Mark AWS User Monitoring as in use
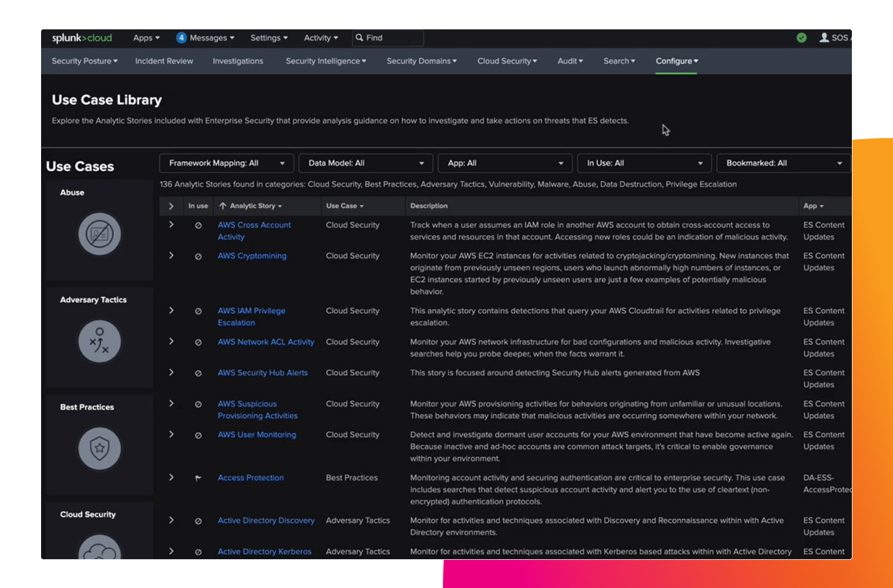 tap(198, 434)
